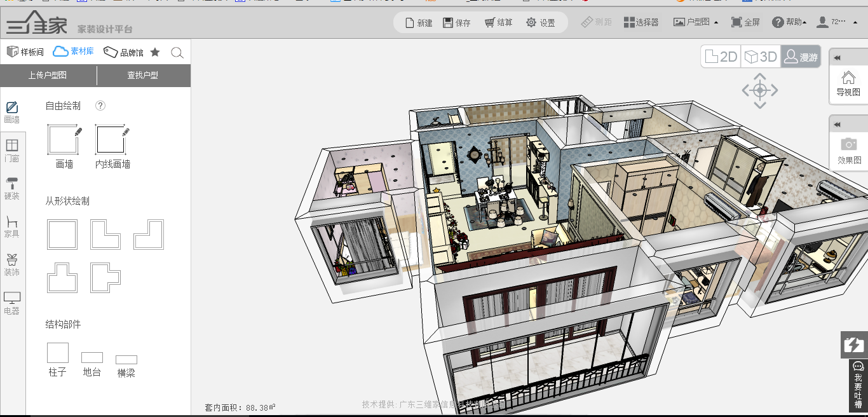Screen dimensions: 868x417
Task: Pick the L-shaped room shape
Action: pos(105,235)
